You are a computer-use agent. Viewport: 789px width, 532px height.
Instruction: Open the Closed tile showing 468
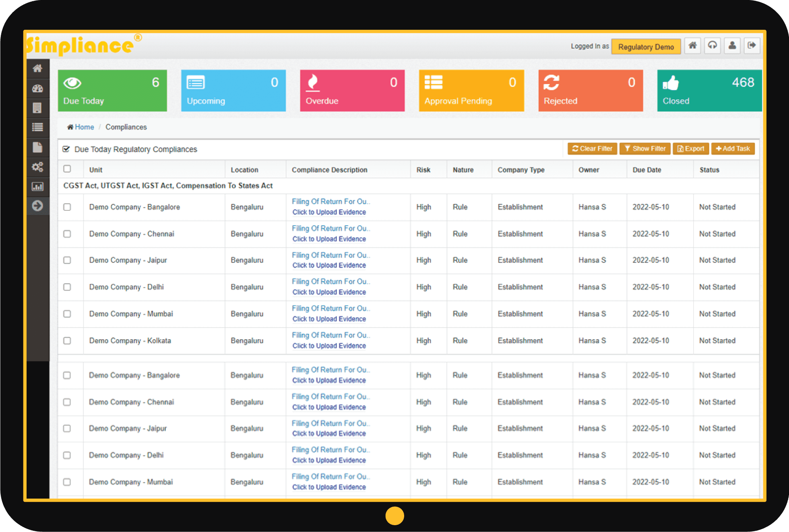click(x=709, y=91)
